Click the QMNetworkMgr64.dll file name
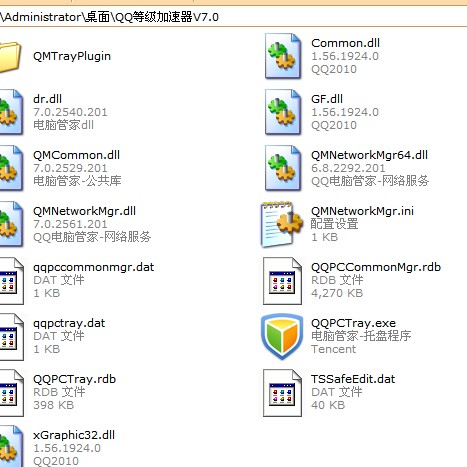The width and height of the screenshot is (467, 467). pyautogui.click(x=369, y=155)
